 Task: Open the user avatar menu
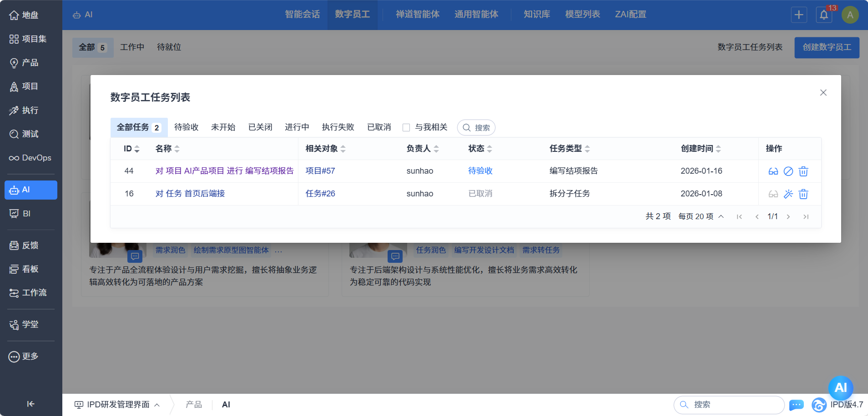pos(850,15)
